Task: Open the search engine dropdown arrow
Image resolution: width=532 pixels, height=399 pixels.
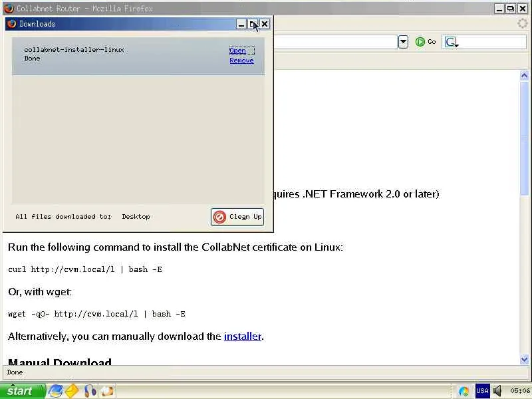Action: [x=457, y=45]
